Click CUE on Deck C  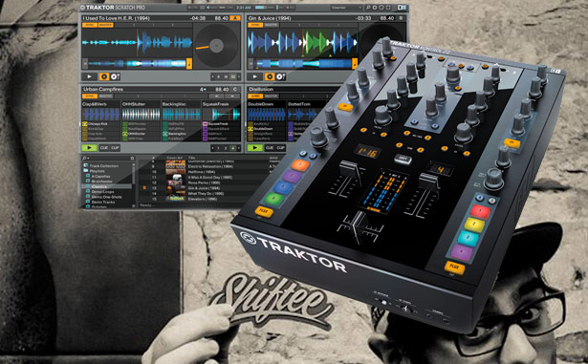[x=104, y=148]
